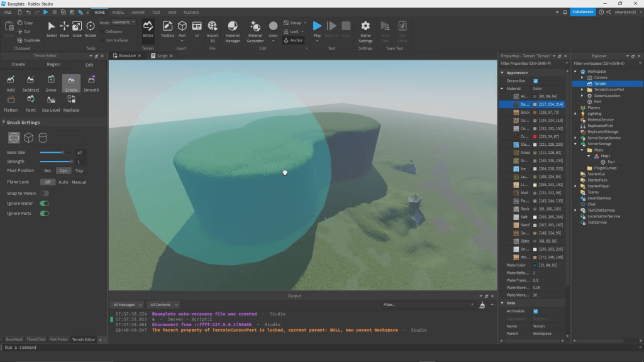Image resolution: width=644 pixels, height=362 pixels.
Task: Toggle Ignore Water switch
Action: click(x=45, y=204)
